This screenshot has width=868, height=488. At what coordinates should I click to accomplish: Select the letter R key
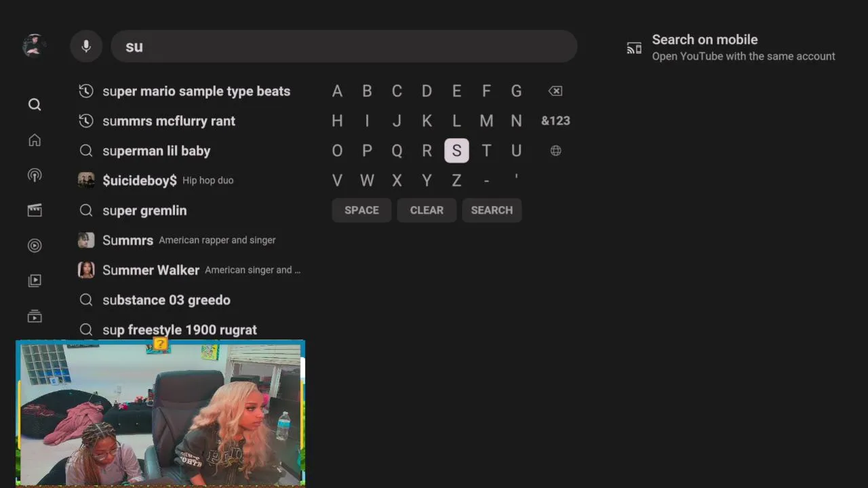coord(427,150)
